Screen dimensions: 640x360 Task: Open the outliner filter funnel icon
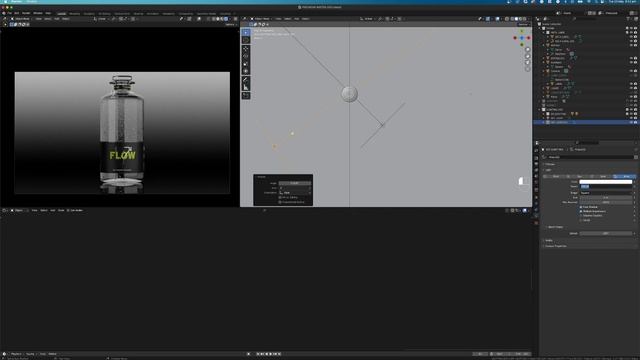[629, 19]
